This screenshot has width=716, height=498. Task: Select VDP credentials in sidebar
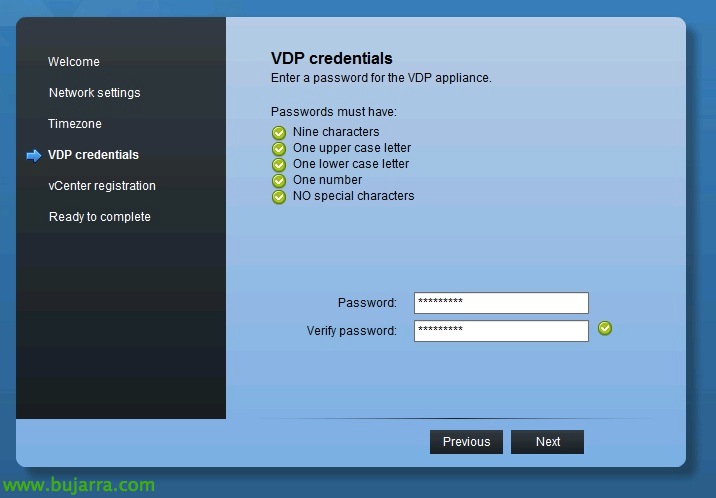click(x=93, y=155)
